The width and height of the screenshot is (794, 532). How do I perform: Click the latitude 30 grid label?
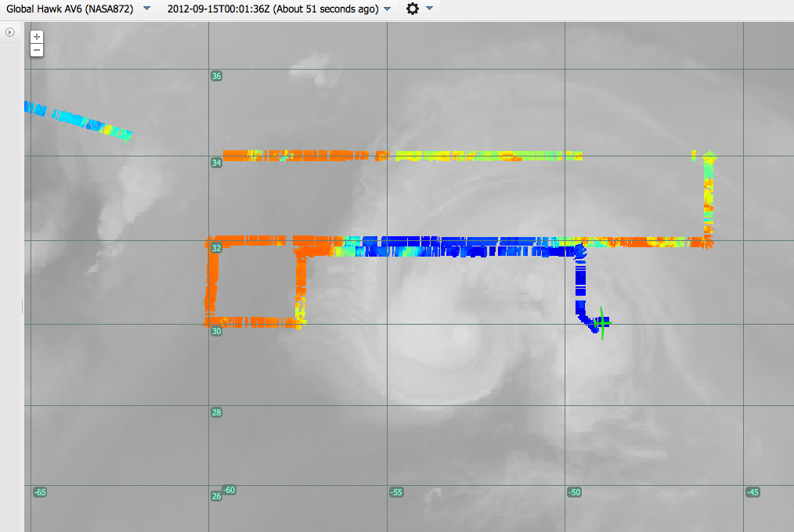(217, 331)
